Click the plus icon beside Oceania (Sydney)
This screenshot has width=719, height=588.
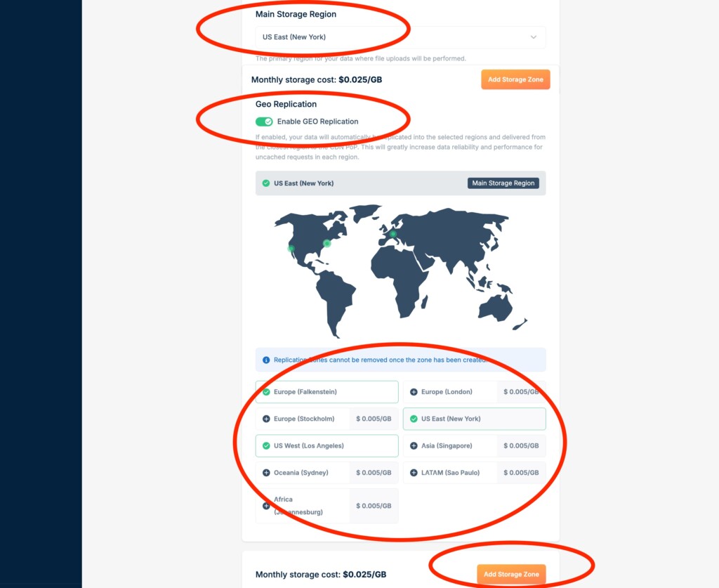266,473
